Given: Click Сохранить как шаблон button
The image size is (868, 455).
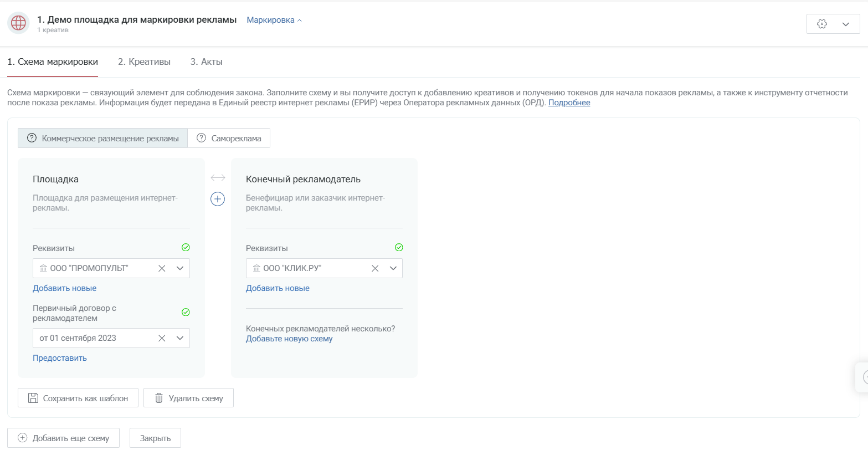Looking at the screenshot, I should click(78, 398).
